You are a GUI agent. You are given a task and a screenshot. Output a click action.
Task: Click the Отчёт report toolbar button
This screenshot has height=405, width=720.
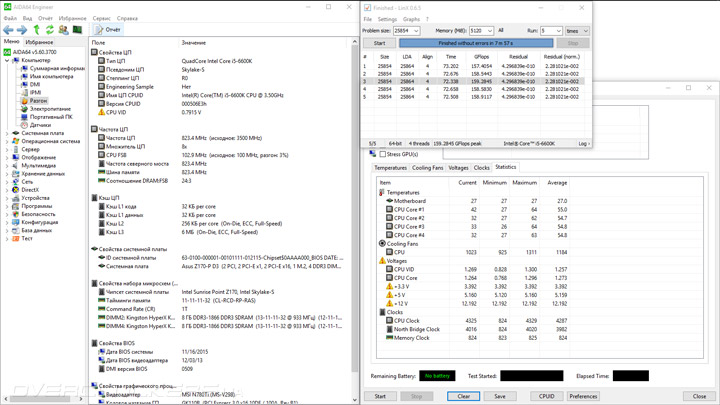[x=108, y=30]
